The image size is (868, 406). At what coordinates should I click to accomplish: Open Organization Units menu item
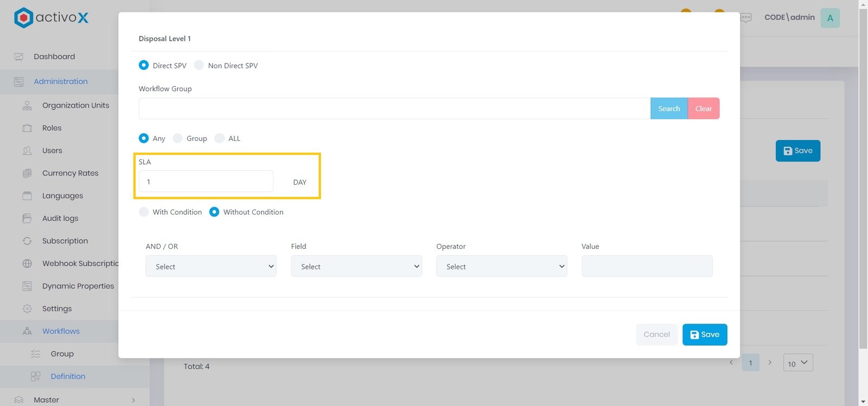[x=76, y=105]
